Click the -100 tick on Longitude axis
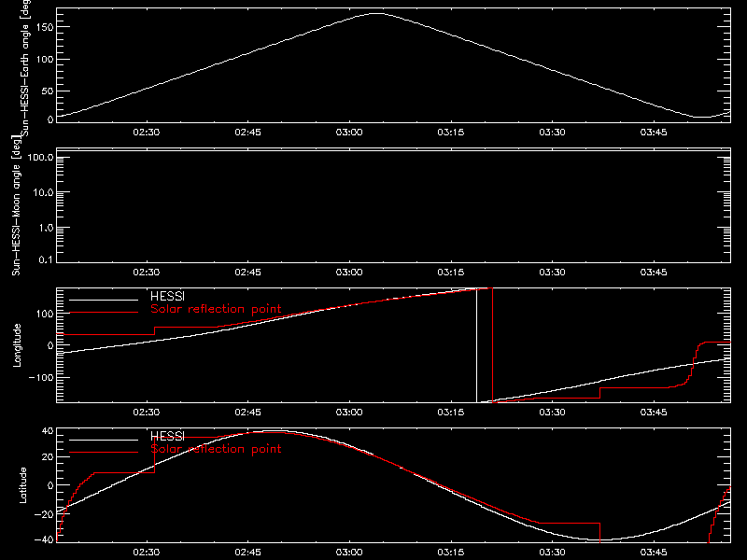The height and width of the screenshot is (560, 747). [41, 377]
